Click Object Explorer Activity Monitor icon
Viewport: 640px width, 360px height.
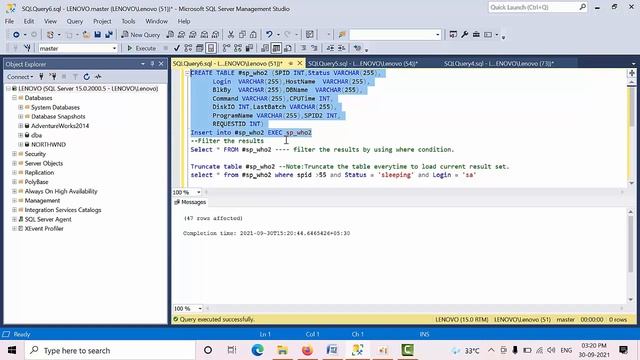(x=98, y=77)
